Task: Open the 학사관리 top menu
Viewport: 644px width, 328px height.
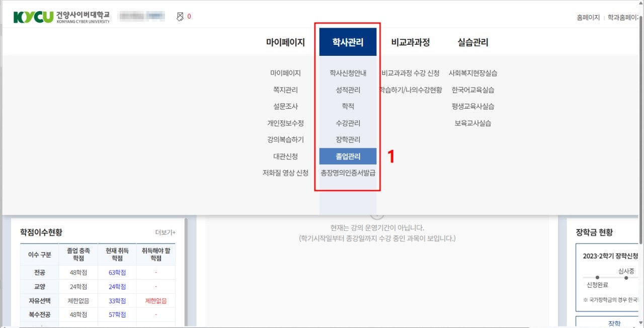Action: tap(348, 42)
